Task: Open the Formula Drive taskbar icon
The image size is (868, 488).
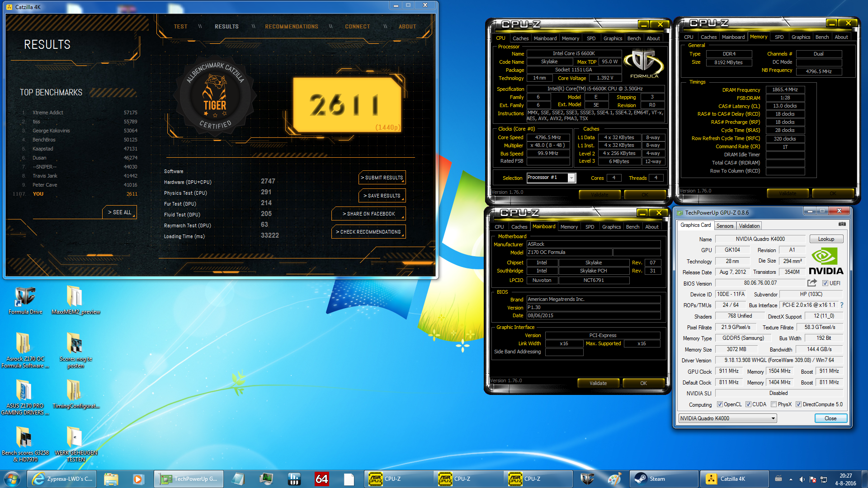Action: coord(587,479)
